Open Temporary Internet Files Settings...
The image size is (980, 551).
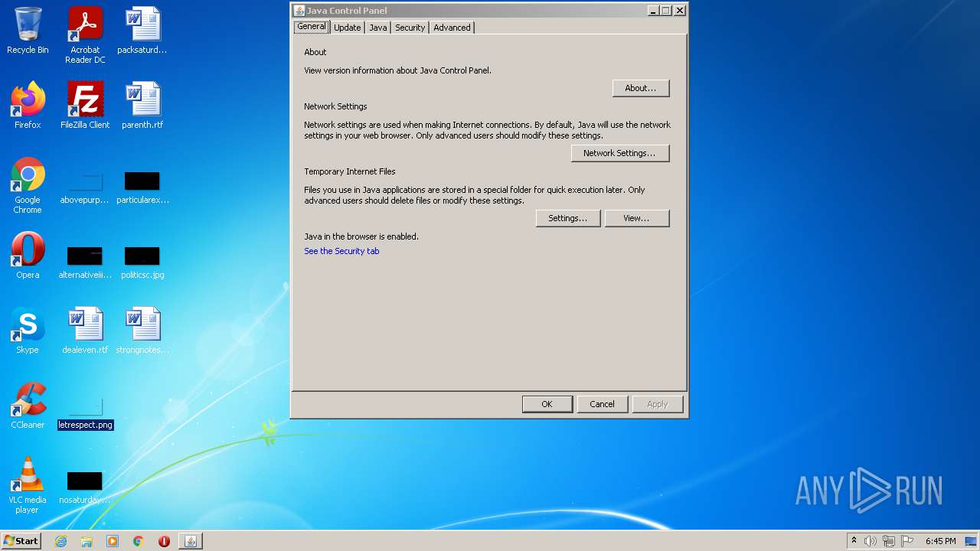click(x=568, y=218)
